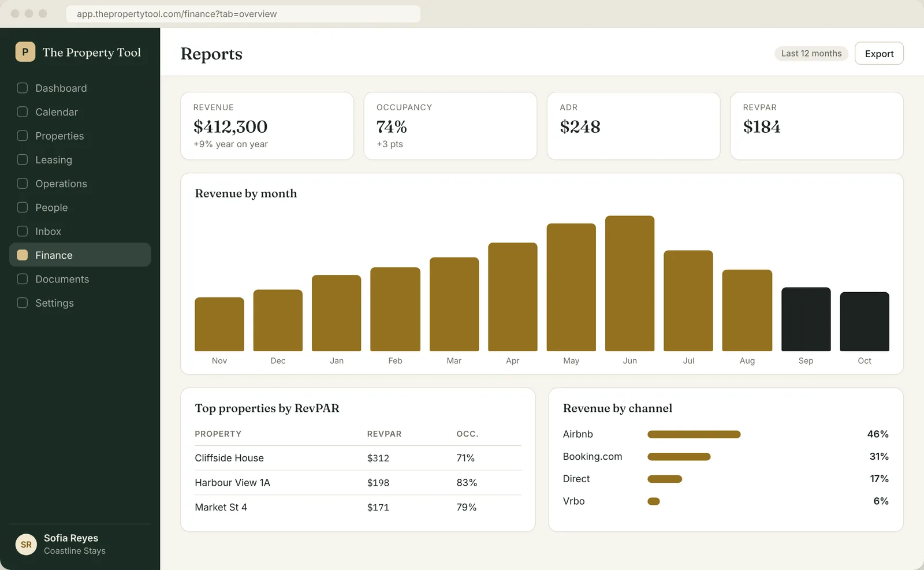Click the June revenue bar
924x570 pixels.
coord(629,284)
